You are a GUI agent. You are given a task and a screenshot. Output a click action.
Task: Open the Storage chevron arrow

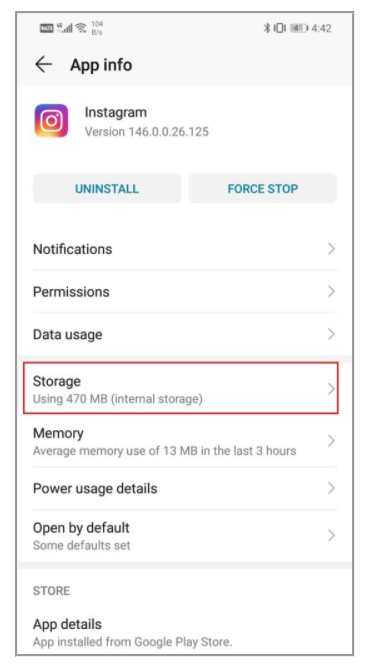(331, 389)
